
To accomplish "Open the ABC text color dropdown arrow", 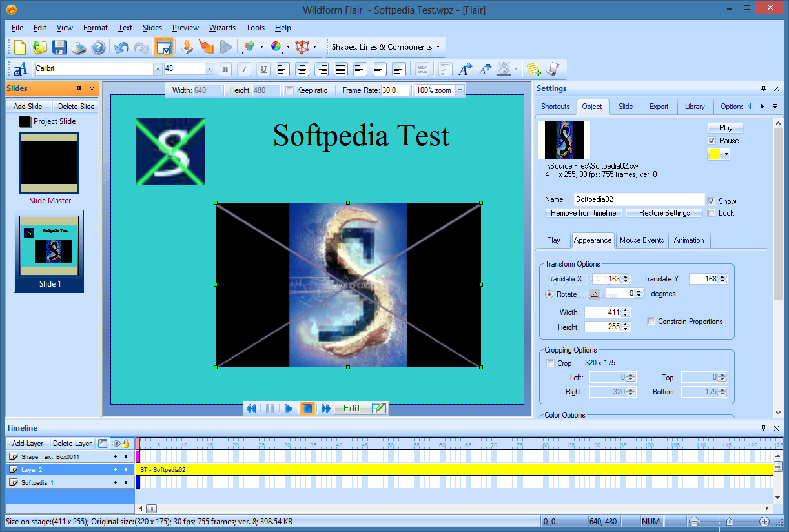I will pyautogui.click(x=516, y=69).
